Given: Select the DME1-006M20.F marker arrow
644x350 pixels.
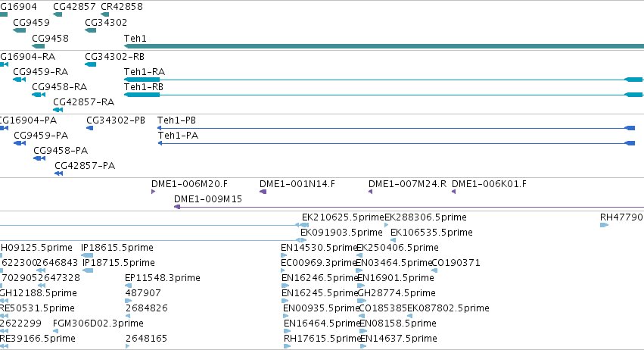Looking at the screenshot, I should (153, 192).
